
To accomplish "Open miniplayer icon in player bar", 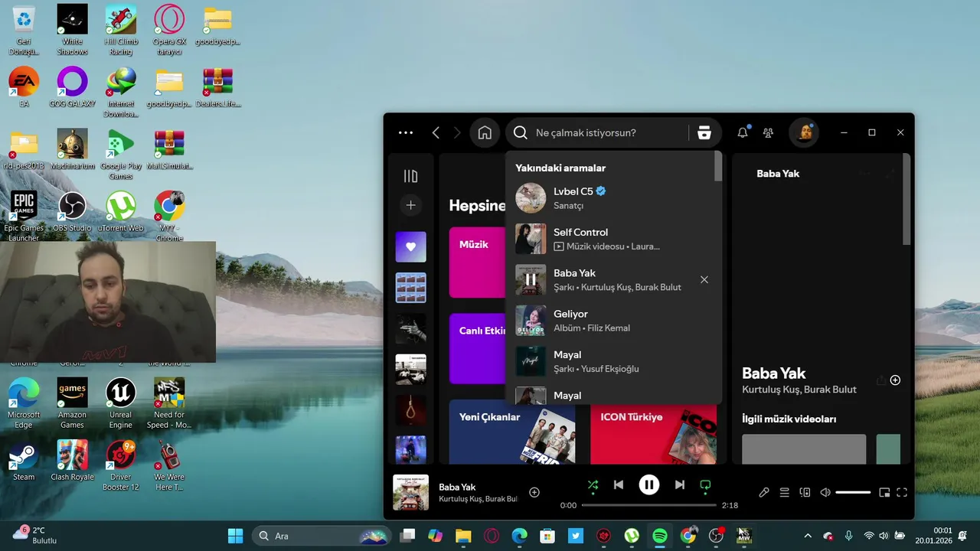I will (x=884, y=492).
